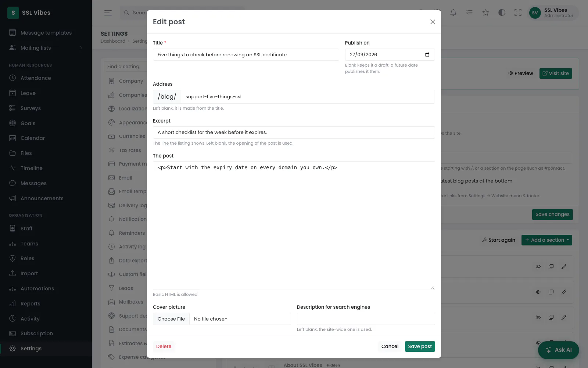Click the pencil edit icon on second section row

pos(564,292)
